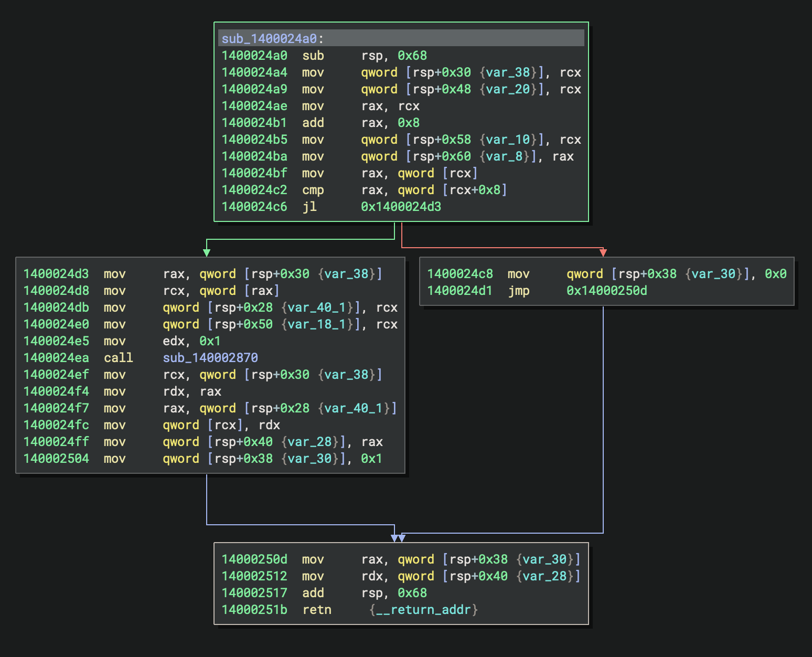Follow the jl target 0x1400024d3
The image size is (812, 657).
click(x=401, y=207)
